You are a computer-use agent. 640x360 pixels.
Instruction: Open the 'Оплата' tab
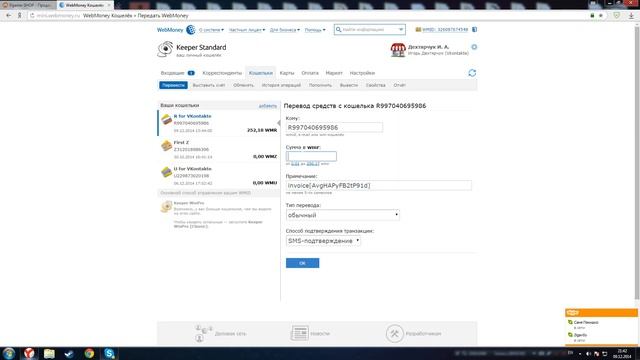click(x=310, y=73)
